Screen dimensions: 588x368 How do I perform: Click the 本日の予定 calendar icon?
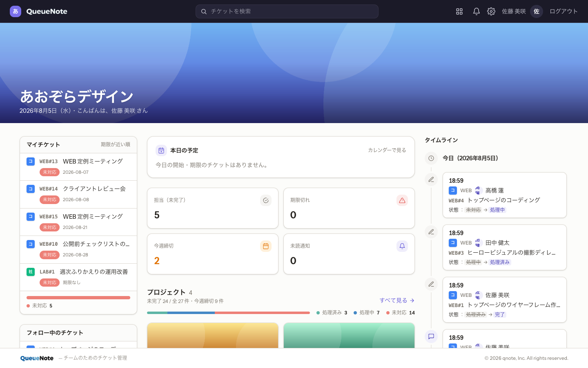tap(161, 150)
